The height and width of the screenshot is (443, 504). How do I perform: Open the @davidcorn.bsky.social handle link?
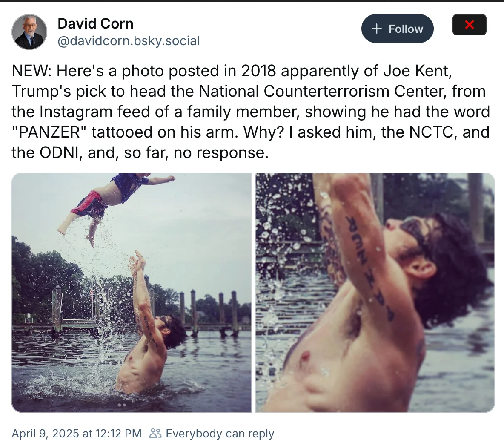(x=129, y=41)
